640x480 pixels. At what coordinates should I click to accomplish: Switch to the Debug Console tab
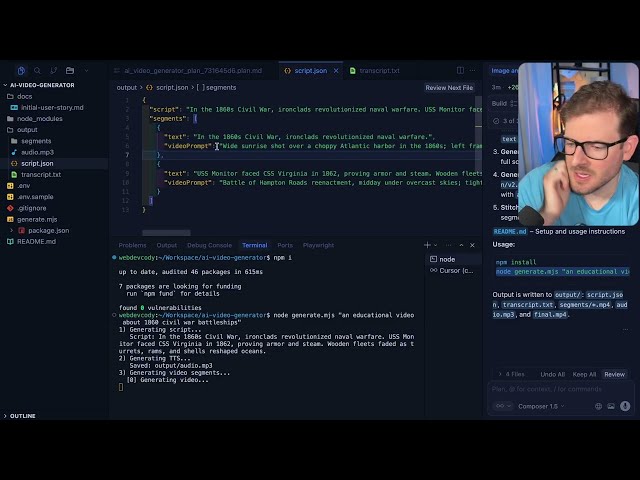[x=209, y=245]
